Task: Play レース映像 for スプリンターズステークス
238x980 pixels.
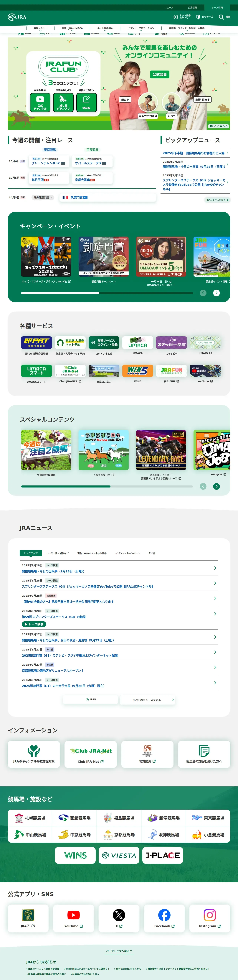Action: 34,624
